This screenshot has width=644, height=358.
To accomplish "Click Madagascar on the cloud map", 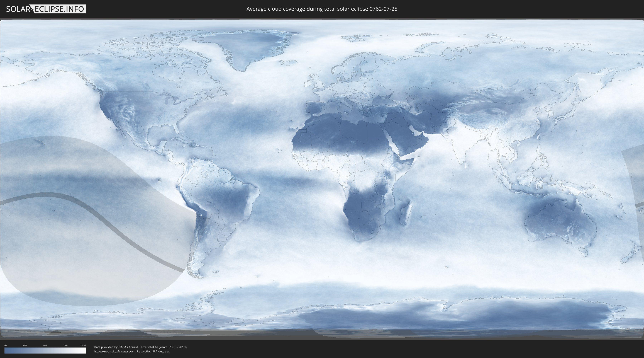I will [x=406, y=213].
